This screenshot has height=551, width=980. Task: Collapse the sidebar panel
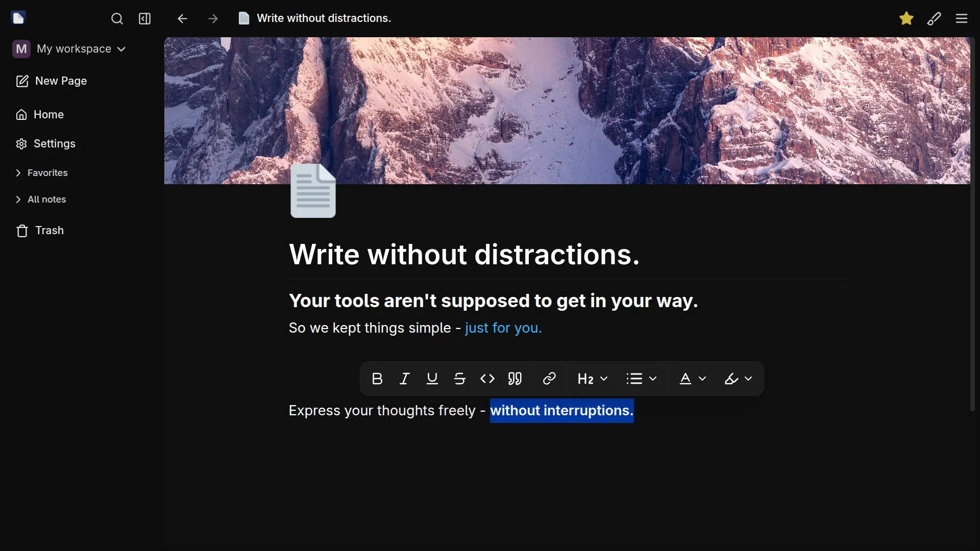point(145,19)
